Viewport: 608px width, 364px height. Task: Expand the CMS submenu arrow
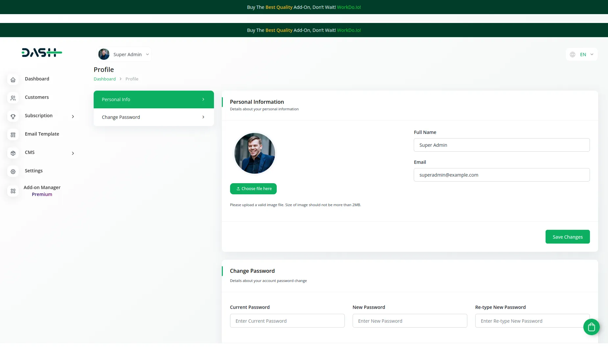point(73,153)
